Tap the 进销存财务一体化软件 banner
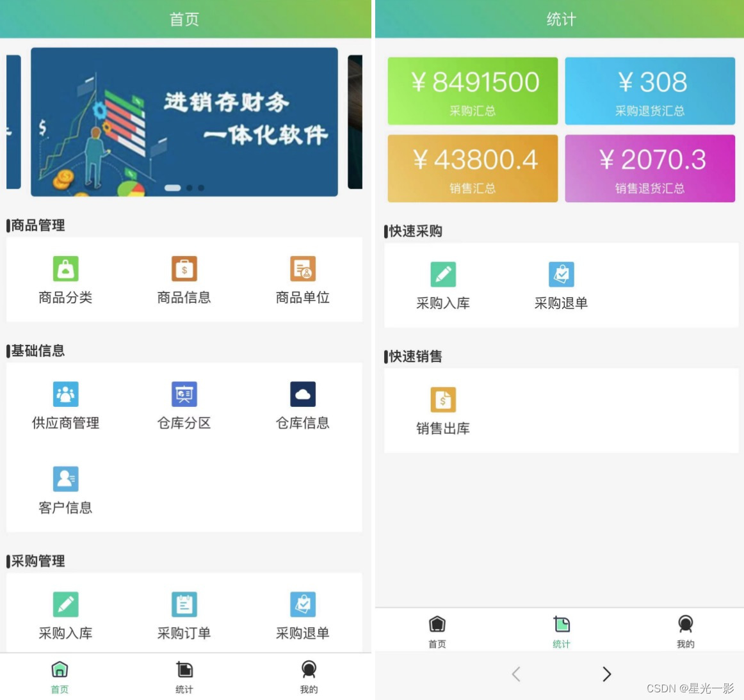Screen dimensions: 744x700 [x=184, y=122]
